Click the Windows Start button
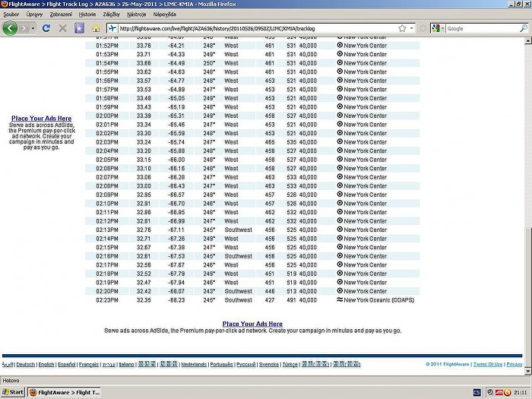 [13, 392]
